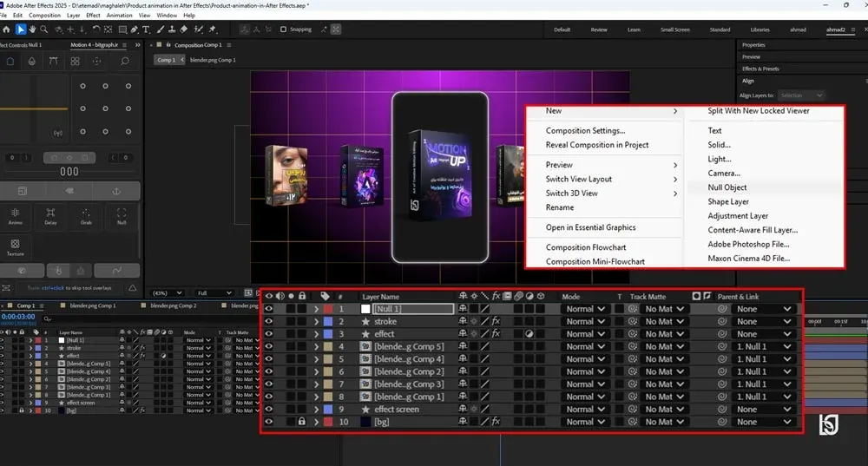Image resolution: width=868 pixels, height=466 pixels.
Task: Select the Rectangle shape tool
Action: 122,30
